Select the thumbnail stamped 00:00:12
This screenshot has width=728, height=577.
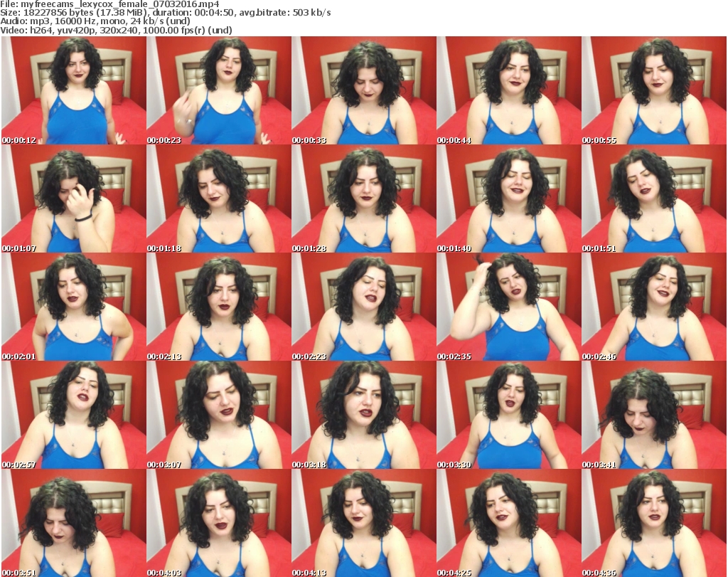point(74,90)
